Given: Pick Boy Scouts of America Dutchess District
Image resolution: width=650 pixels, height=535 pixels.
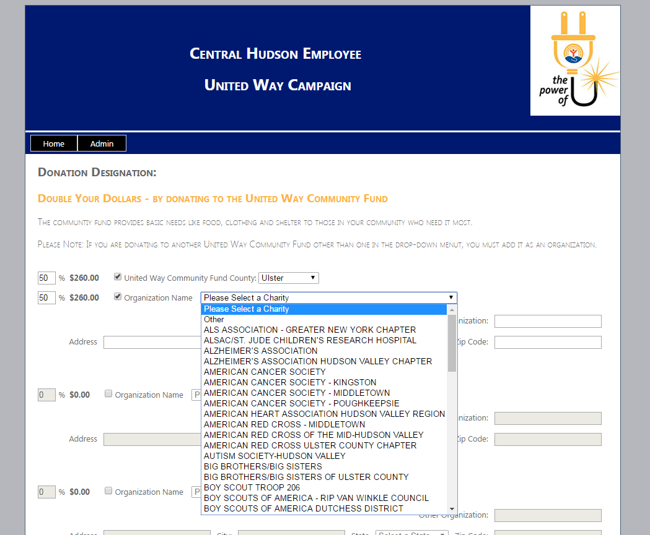Looking at the screenshot, I should tap(324, 508).
